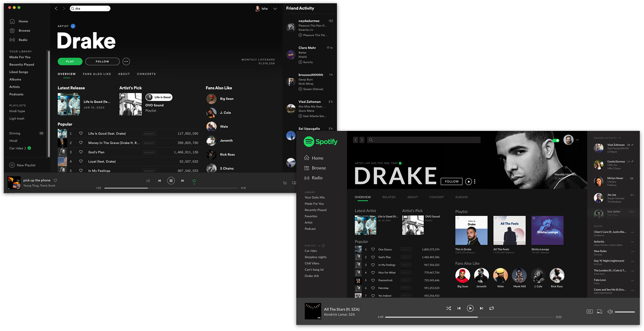Toggle shuffle in the rear window player

click(x=148, y=181)
